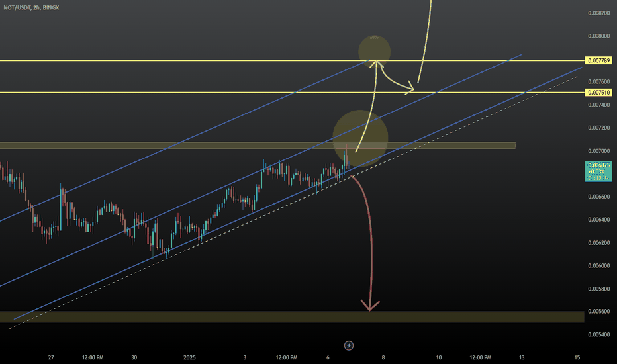The height and width of the screenshot is (364, 617).
Task: Click the 0.006400 price axis label
Action: (598, 220)
